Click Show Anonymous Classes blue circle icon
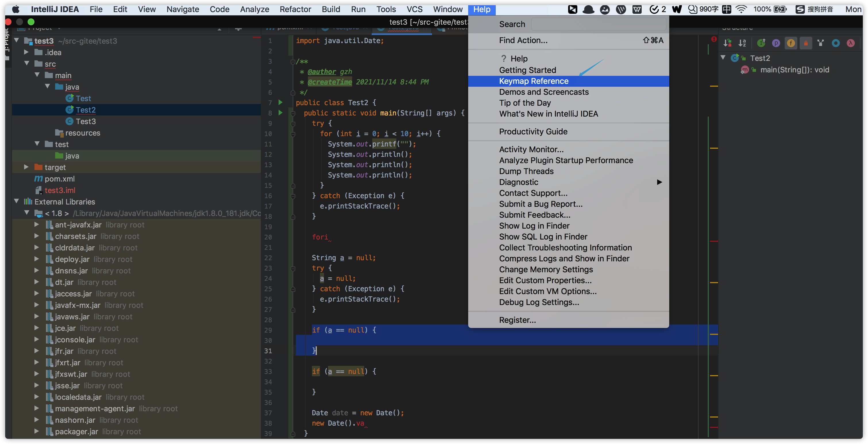868x444 pixels. (835, 43)
